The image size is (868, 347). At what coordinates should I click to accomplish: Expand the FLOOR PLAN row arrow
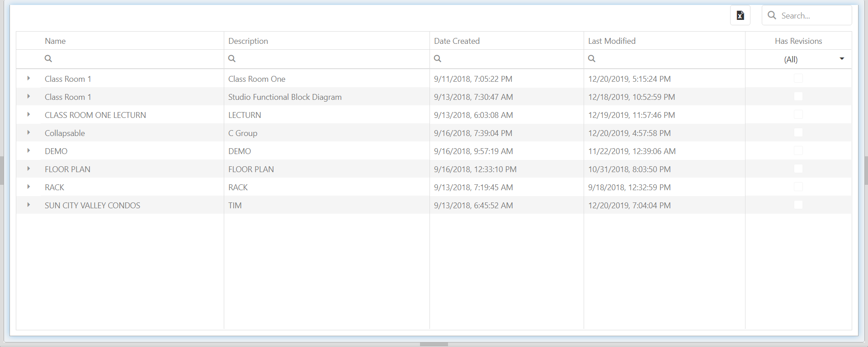coord(28,169)
